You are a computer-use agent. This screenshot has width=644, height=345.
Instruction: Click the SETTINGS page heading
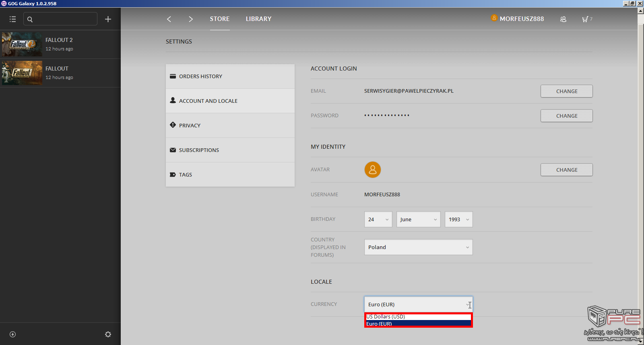click(179, 42)
